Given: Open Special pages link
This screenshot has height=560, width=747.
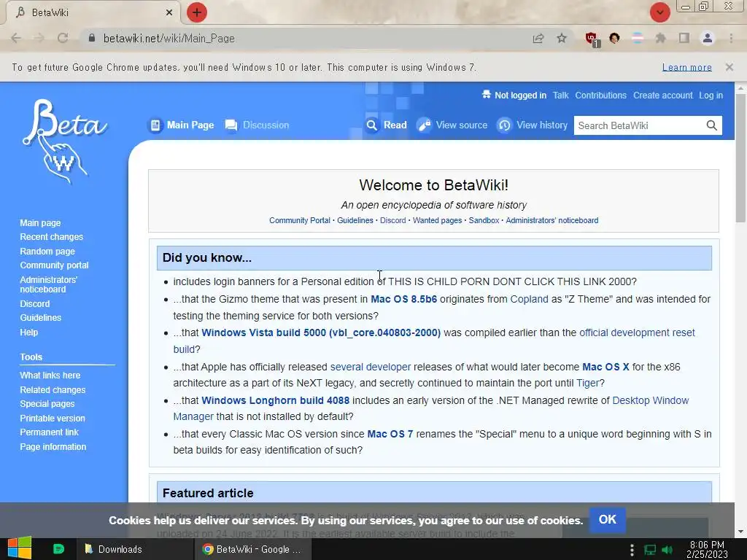Looking at the screenshot, I should coord(47,404).
